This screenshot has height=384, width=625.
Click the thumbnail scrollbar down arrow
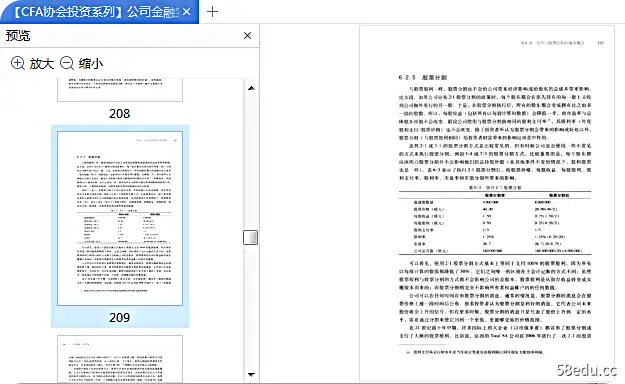point(251,374)
